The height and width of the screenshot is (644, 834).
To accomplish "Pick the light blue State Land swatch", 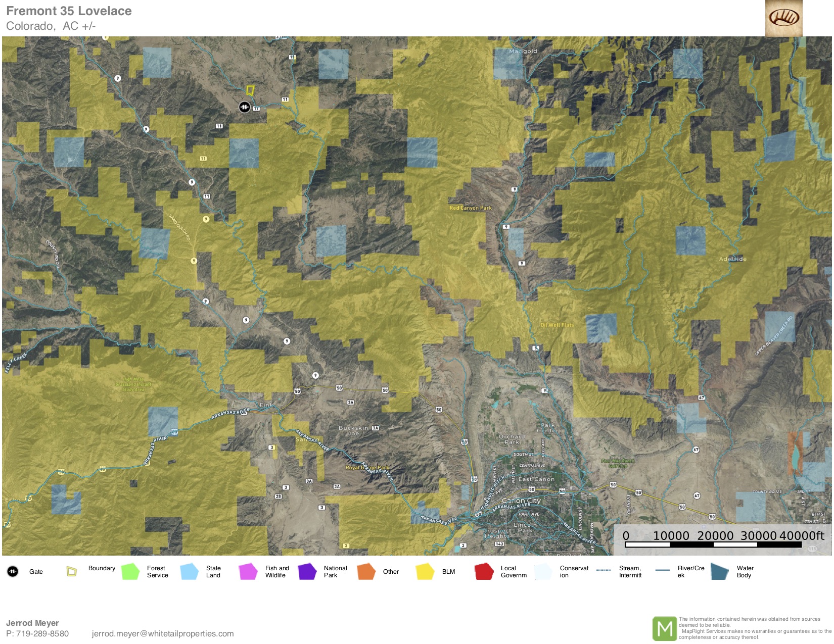I will pos(190,571).
